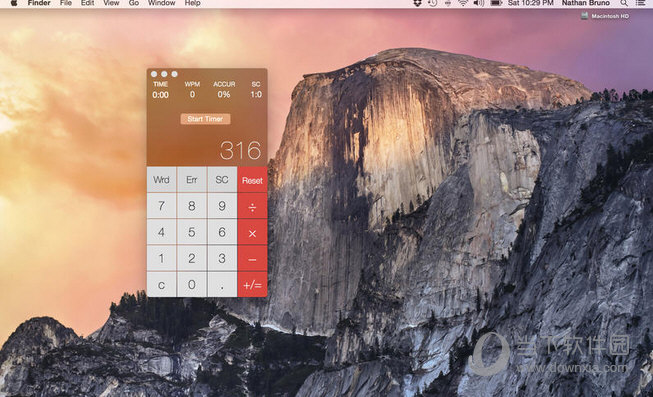653x397 pixels.
Task: Open the Edit menu
Action: (87, 3)
